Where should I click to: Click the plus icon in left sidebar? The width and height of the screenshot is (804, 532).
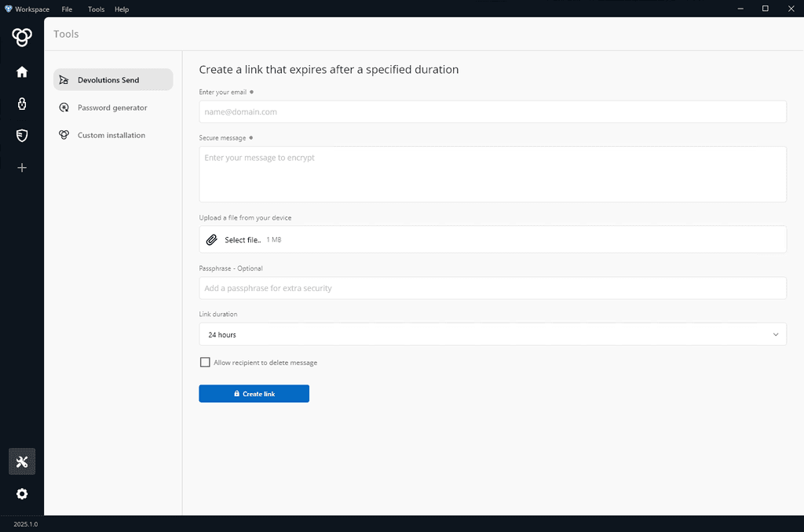click(22, 167)
